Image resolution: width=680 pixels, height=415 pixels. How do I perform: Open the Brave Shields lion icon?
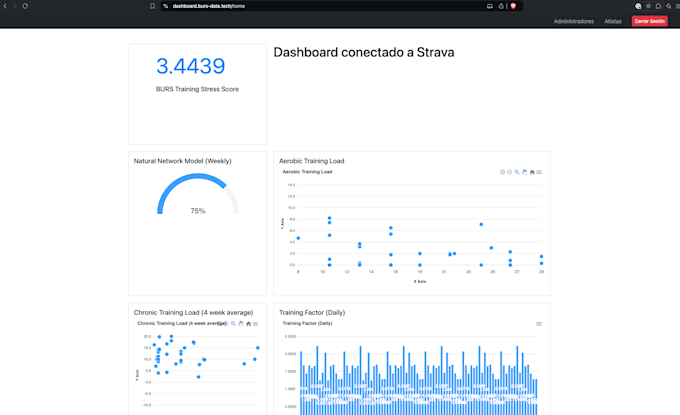(513, 6)
